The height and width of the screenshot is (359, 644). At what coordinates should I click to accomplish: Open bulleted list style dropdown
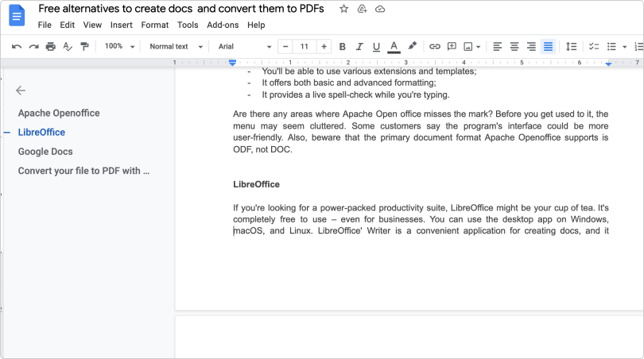pos(625,47)
